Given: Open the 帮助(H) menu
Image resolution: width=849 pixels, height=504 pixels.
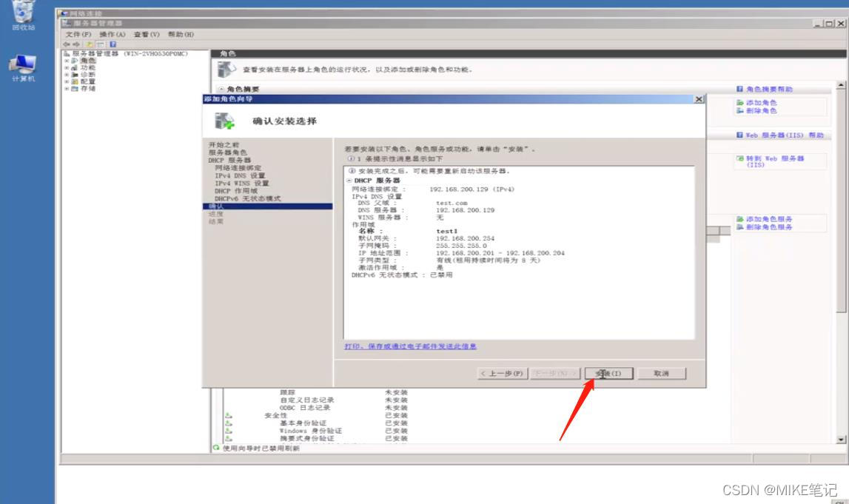Looking at the screenshot, I should pos(181,34).
